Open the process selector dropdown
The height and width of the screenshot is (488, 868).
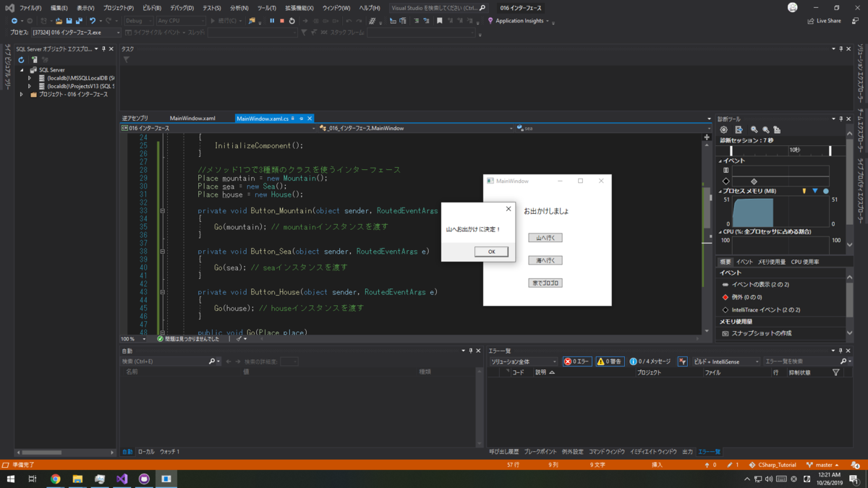click(77, 33)
